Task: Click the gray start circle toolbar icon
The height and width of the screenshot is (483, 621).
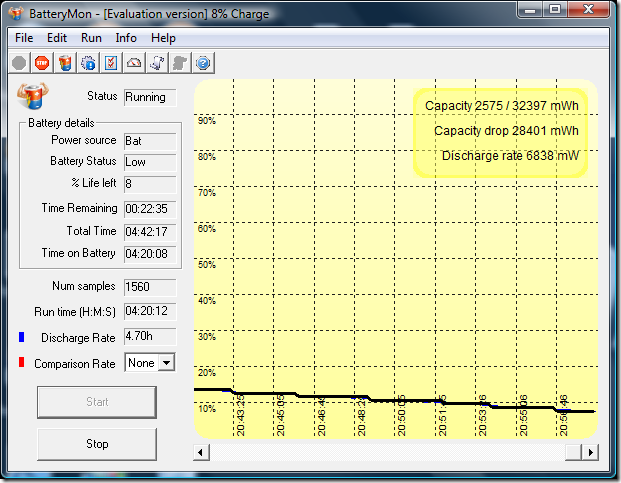Action: [19, 63]
